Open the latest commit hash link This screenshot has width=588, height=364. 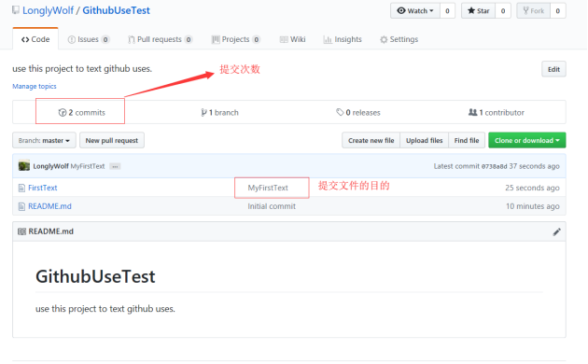click(494, 166)
